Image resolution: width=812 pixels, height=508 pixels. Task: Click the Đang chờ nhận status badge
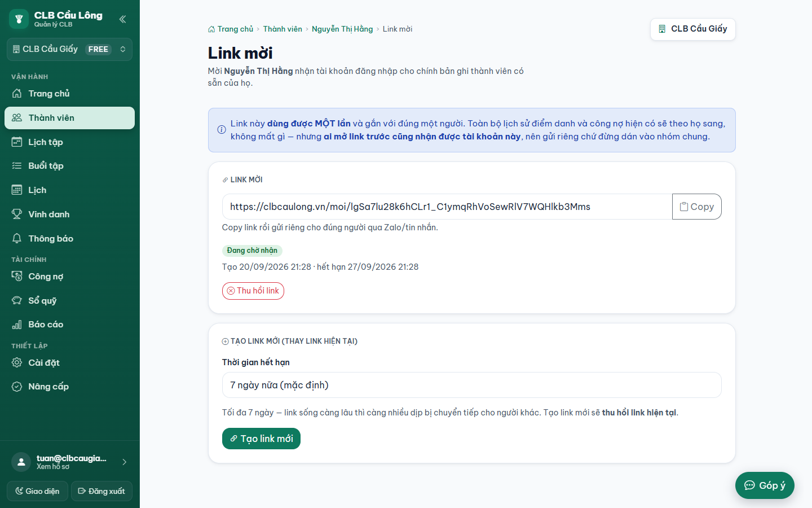252,251
